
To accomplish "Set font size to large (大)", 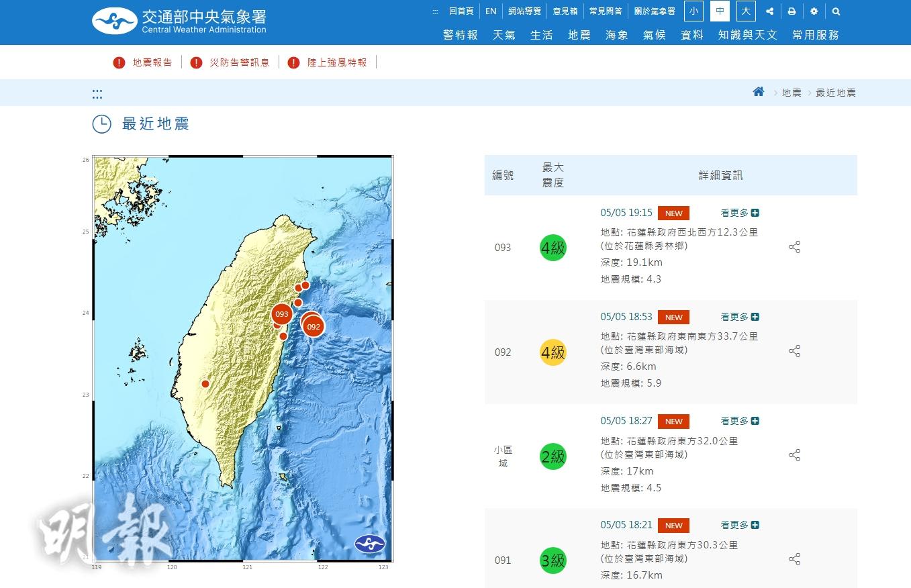I will point(745,11).
